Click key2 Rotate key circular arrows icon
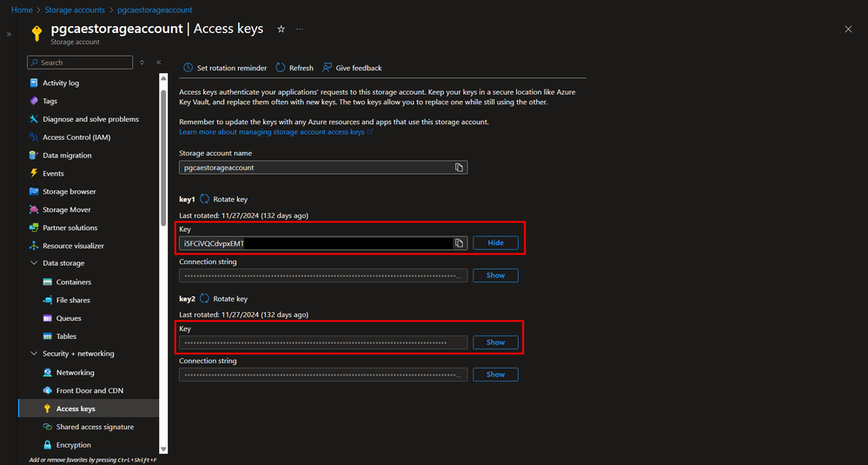The height and width of the screenshot is (465, 868). [x=205, y=299]
